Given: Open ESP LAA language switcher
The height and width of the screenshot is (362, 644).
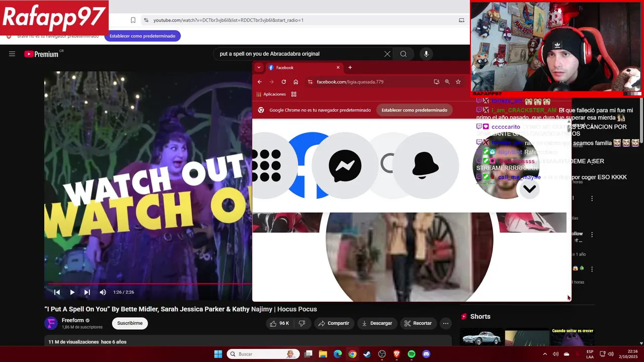Looking at the screenshot, I should point(590,354).
